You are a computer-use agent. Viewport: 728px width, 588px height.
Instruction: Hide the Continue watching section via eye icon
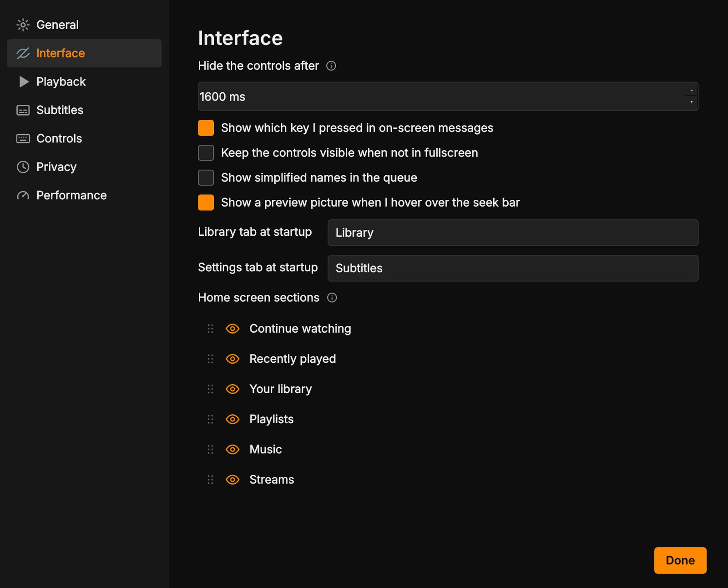tap(233, 329)
